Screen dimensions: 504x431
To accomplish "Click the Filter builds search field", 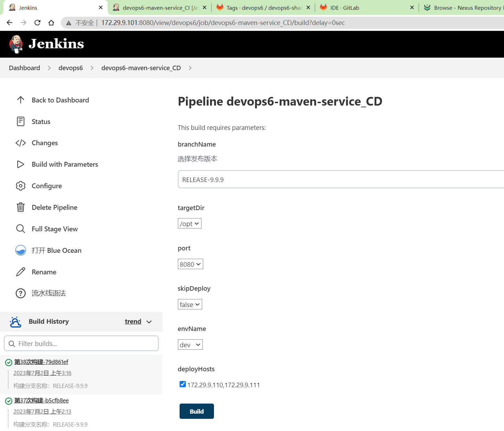I will [x=81, y=343].
